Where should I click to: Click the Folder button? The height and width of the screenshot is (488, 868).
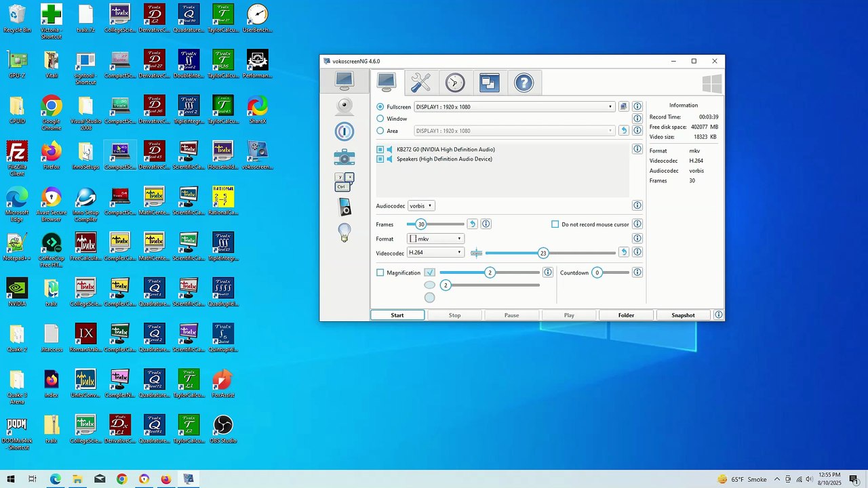(x=626, y=315)
